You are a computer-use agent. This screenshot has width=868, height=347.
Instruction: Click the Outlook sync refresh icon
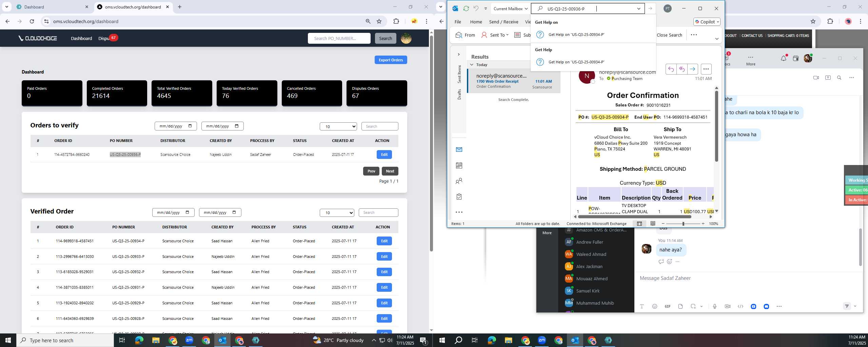466,9
